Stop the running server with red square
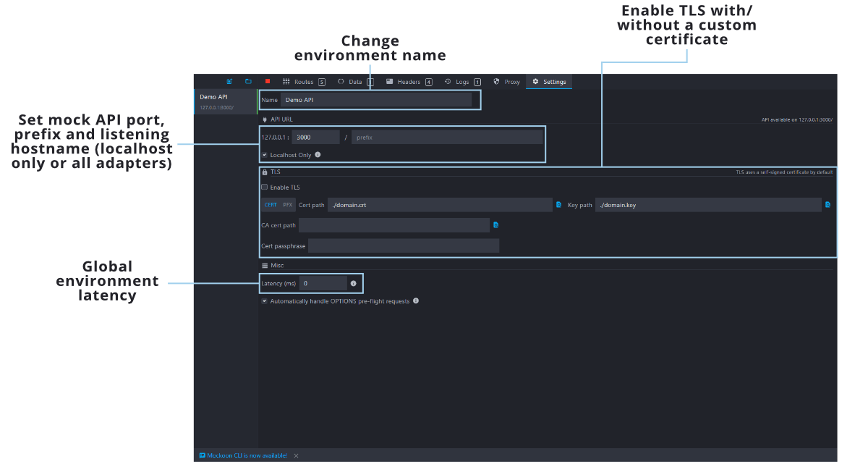The image size is (868, 467). pyautogui.click(x=268, y=82)
